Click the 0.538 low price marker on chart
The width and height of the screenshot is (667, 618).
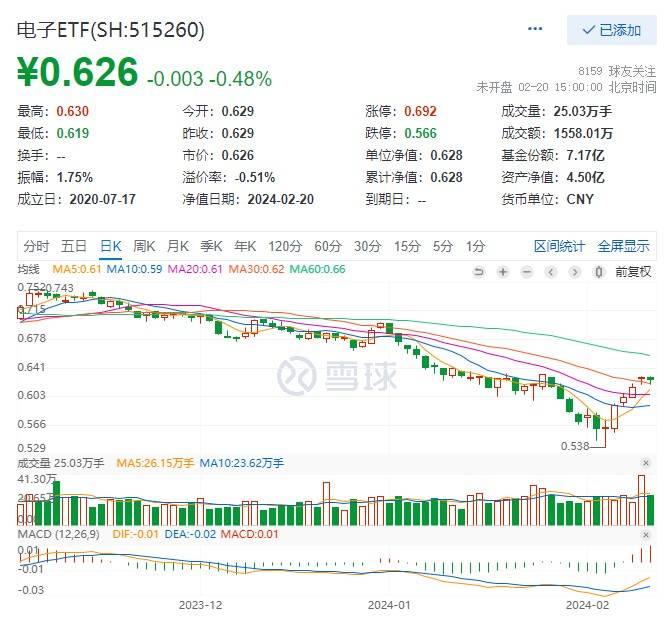click(575, 446)
